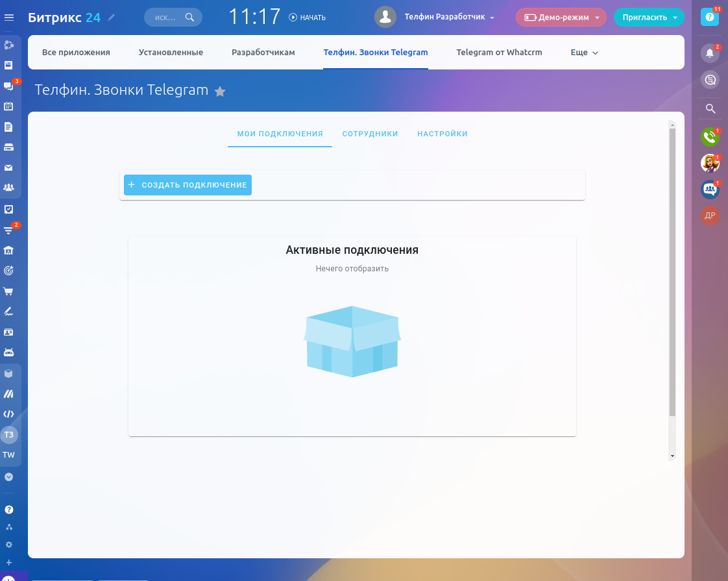Open chats icon with badge 3
The height and width of the screenshot is (581, 728).
pos(9,86)
